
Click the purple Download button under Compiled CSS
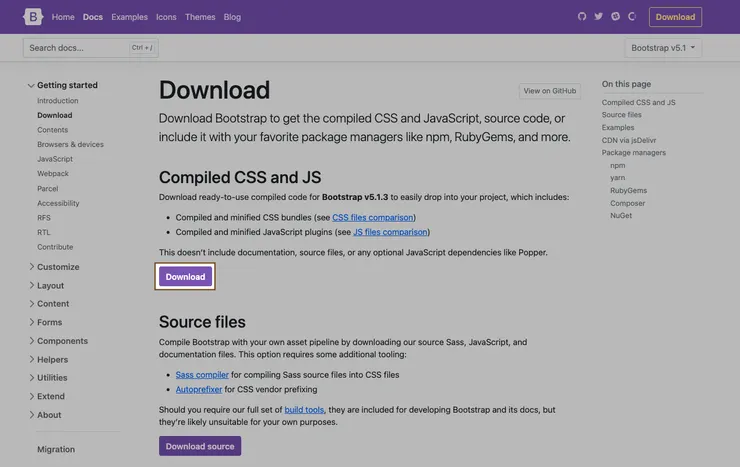(x=185, y=276)
